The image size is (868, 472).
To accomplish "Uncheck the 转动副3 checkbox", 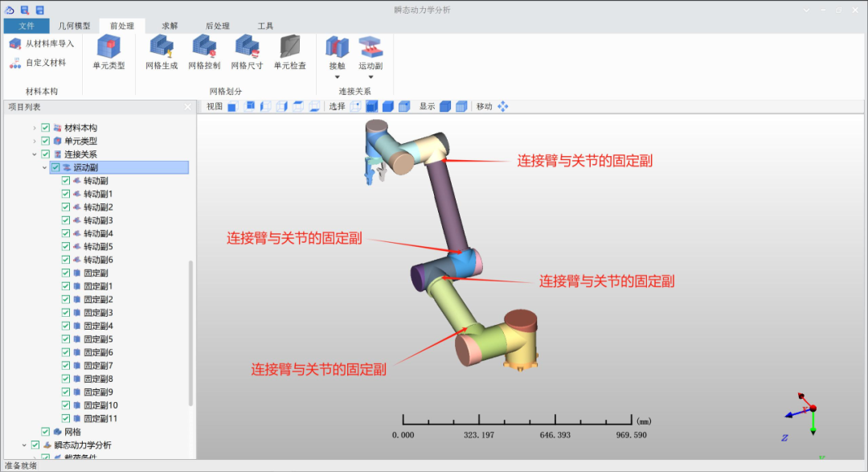I will point(66,220).
